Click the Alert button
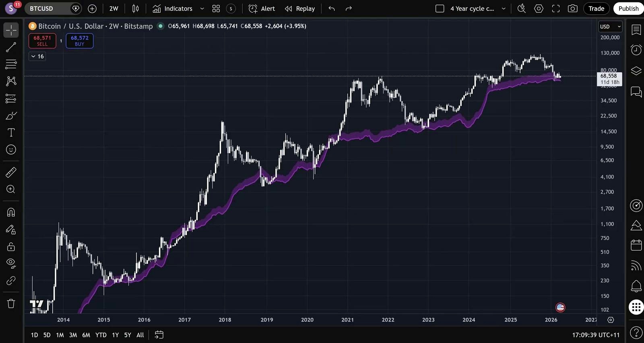 click(x=262, y=8)
